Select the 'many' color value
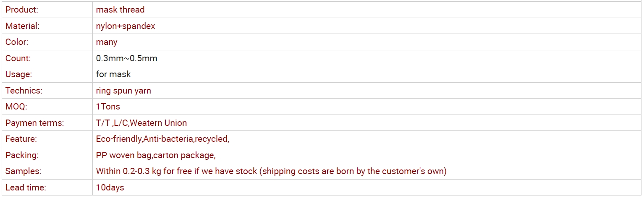644x198 pixels. tap(107, 42)
